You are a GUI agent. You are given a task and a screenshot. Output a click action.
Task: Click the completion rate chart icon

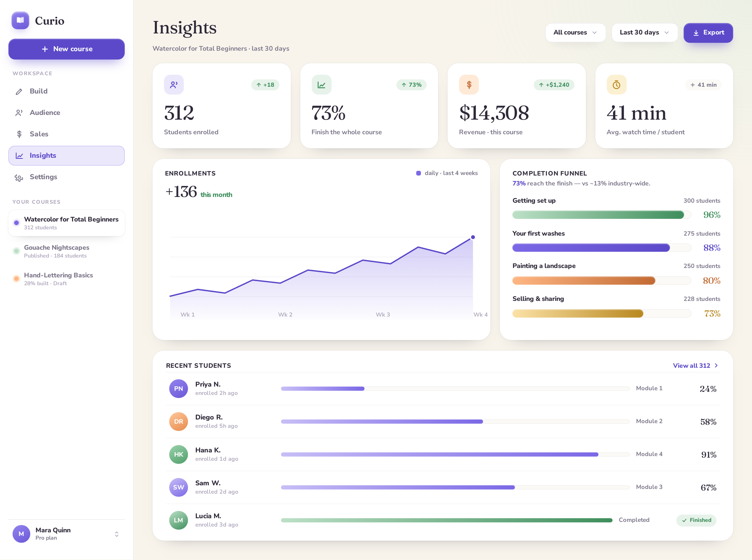click(321, 85)
